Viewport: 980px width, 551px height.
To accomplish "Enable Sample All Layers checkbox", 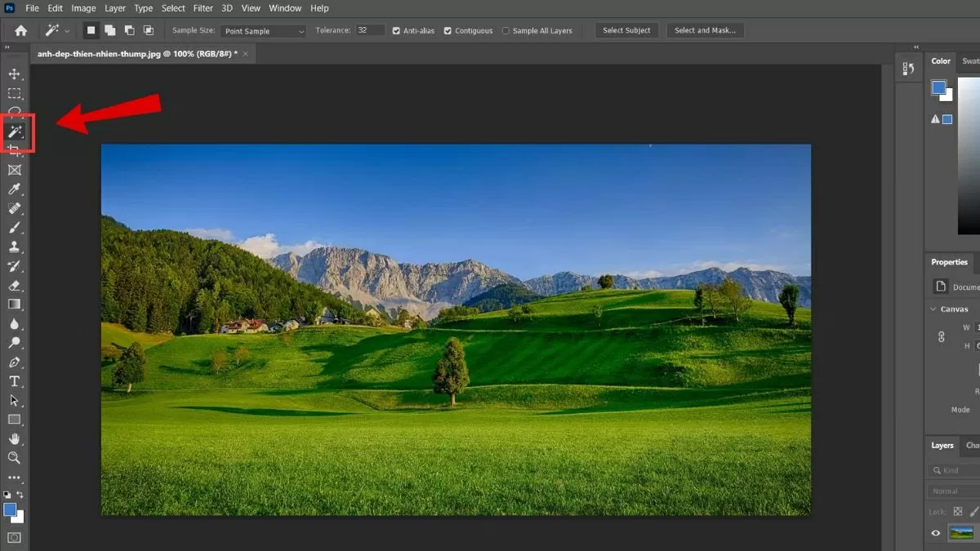I will (x=506, y=31).
